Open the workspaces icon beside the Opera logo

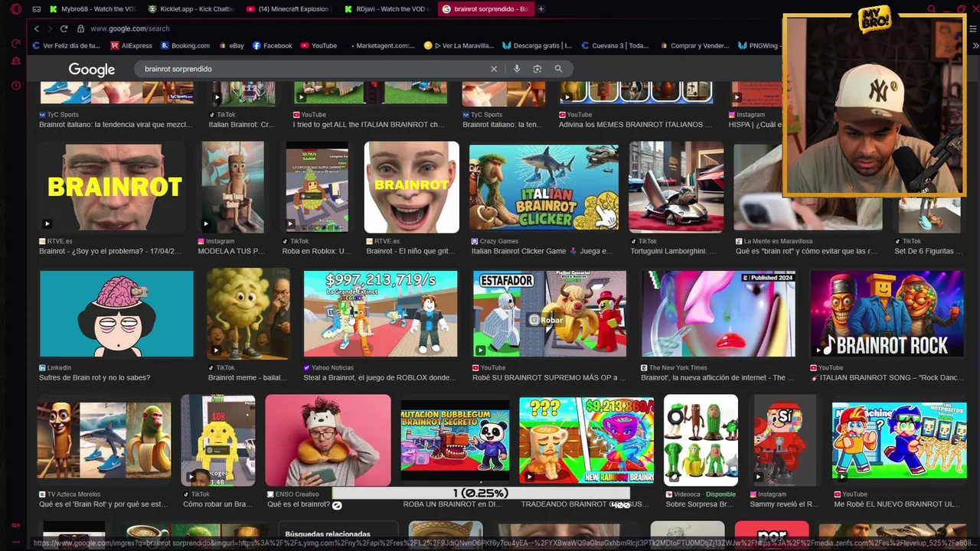pos(36,9)
